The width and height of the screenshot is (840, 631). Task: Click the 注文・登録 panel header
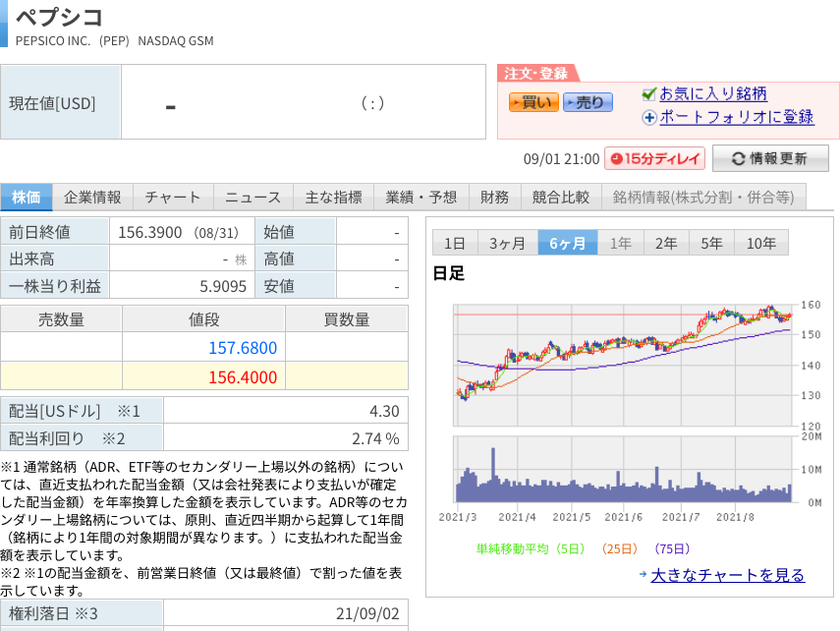[x=536, y=74]
